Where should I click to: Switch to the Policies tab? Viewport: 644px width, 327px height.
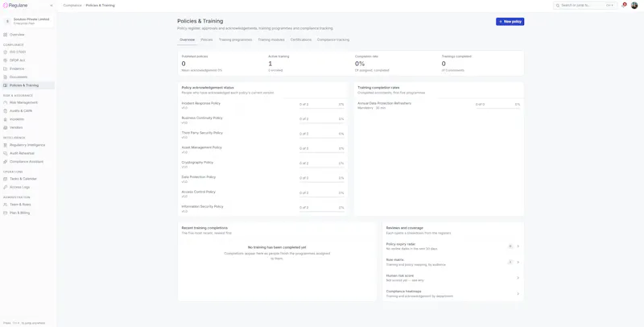[x=207, y=39]
